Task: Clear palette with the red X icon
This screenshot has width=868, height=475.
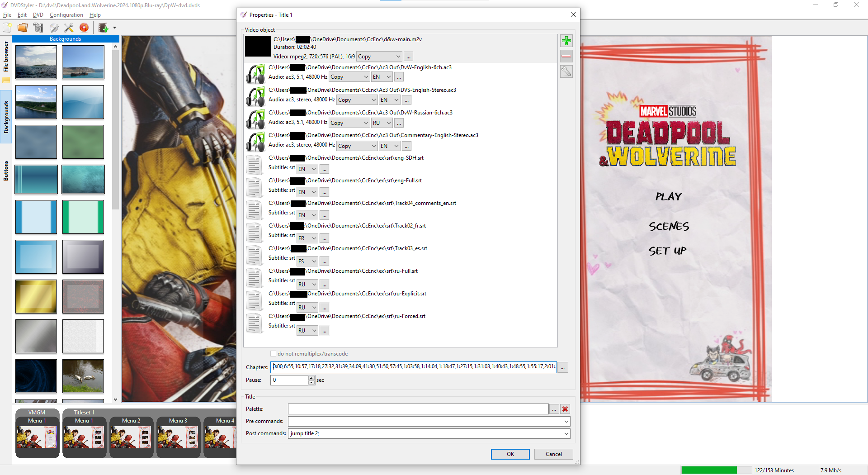Action: pyautogui.click(x=565, y=409)
